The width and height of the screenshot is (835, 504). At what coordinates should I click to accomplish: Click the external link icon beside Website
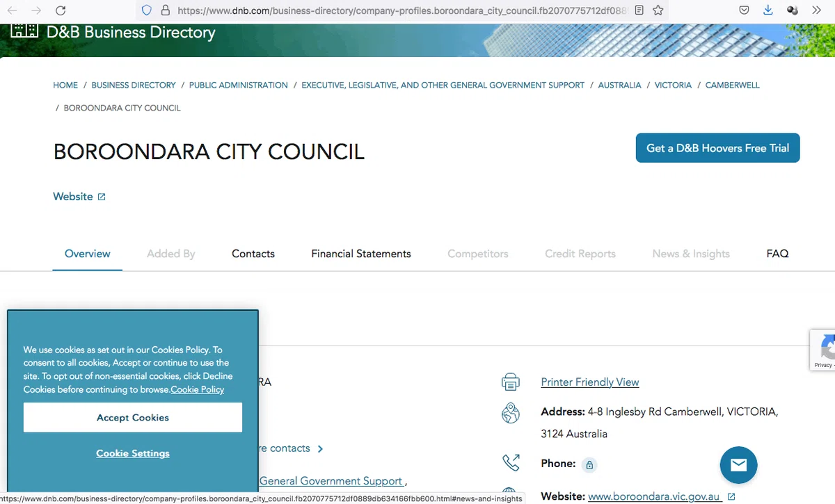click(x=102, y=197)
